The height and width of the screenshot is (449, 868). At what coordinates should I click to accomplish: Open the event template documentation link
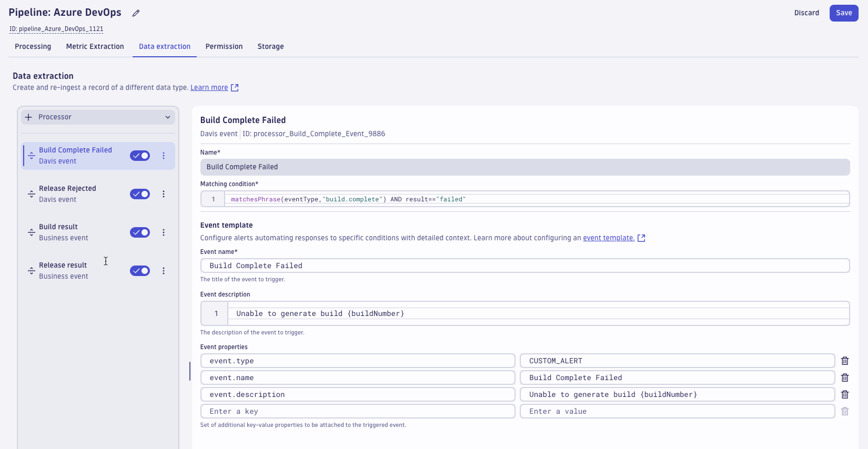pos(609,238)
